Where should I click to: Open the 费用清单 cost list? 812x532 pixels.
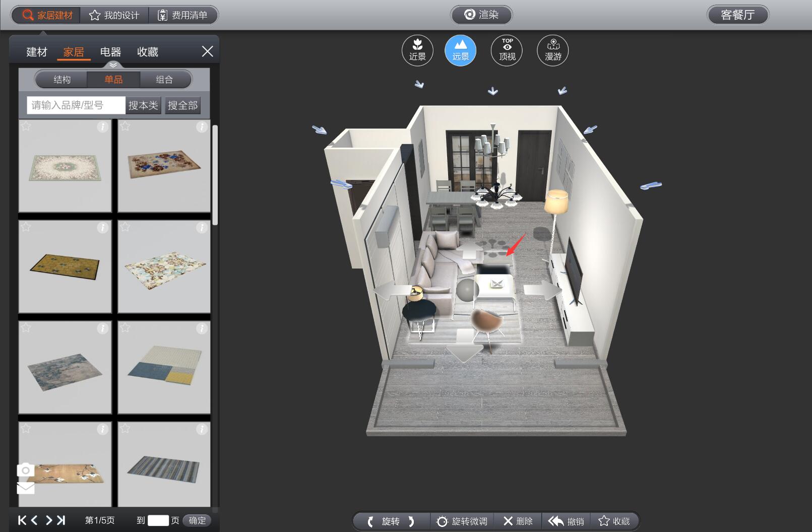click(x=183, y=15)
